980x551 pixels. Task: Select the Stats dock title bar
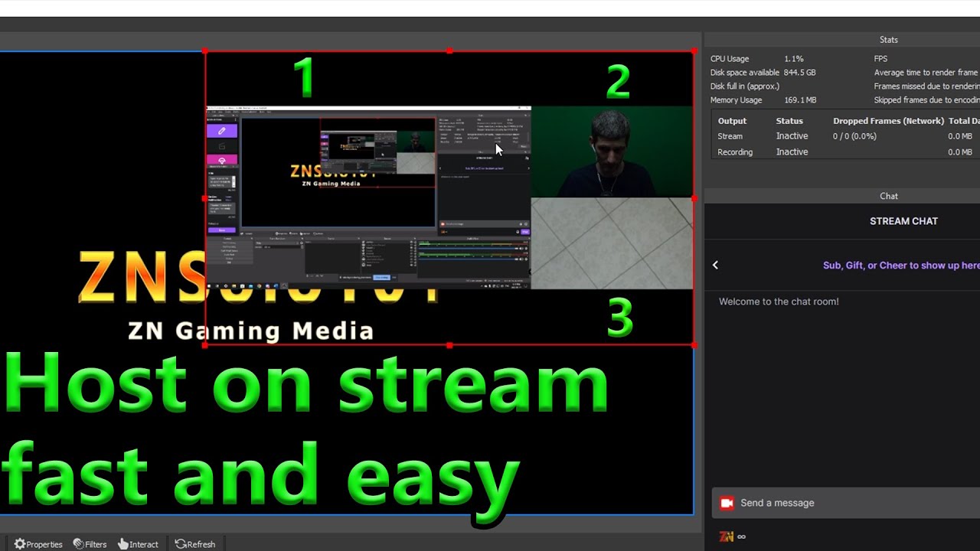(842, 40)
